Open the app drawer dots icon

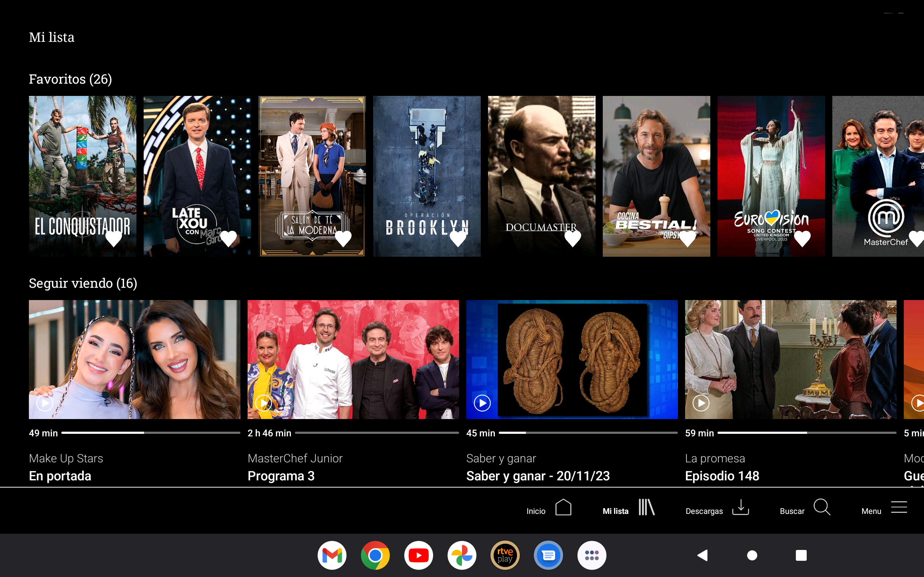[x=592, y=555]
